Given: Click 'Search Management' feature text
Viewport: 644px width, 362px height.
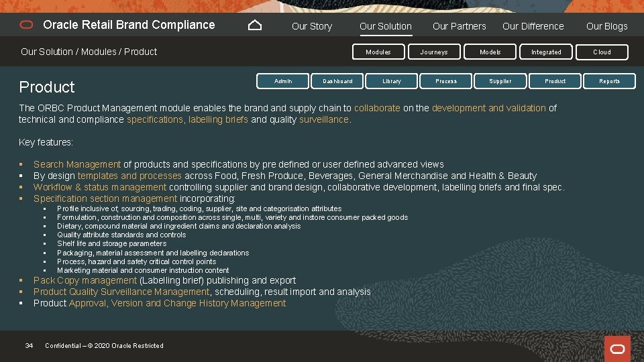Looking at the screenshot, I should coord(76,165).
